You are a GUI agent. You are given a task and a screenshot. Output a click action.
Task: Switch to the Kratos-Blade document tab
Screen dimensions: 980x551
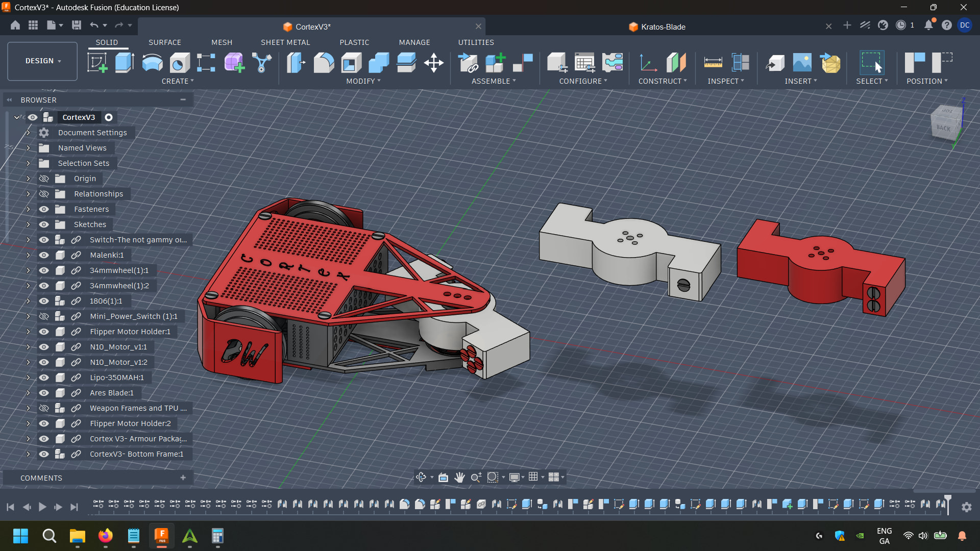tap(663, 27)
